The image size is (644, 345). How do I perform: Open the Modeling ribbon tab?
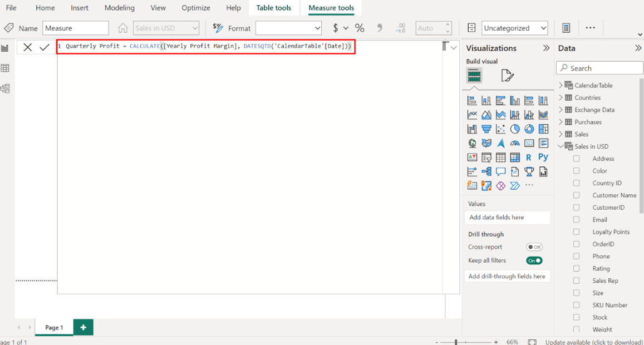pos(119,8)
